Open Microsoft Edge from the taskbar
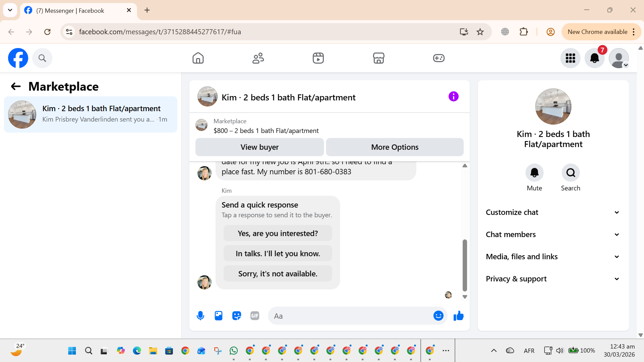The image size is (644, 362). (137, 351)
